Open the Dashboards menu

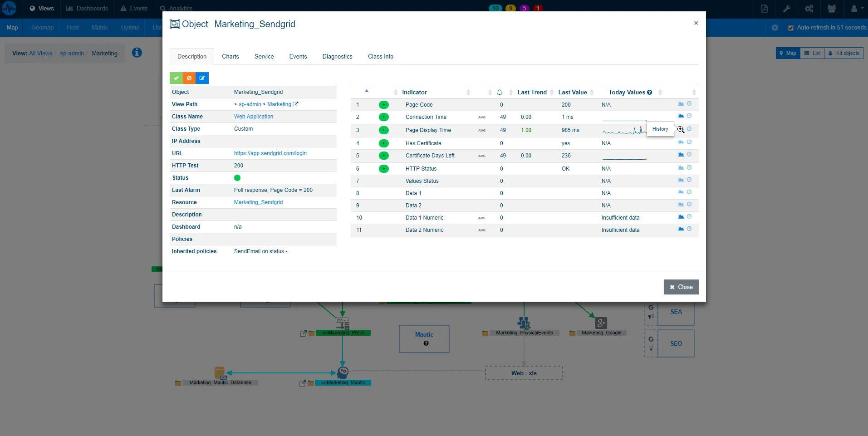point(87,9)
